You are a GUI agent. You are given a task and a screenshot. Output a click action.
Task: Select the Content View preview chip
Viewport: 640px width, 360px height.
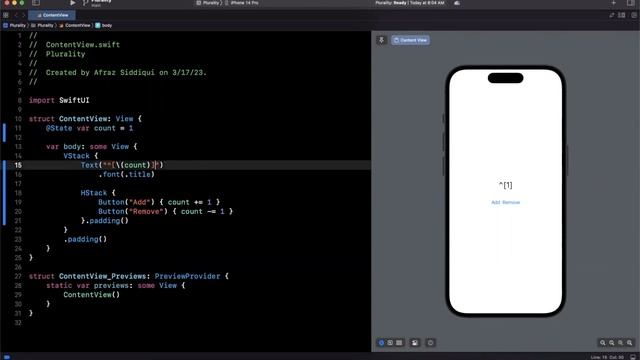coord(410,40)
